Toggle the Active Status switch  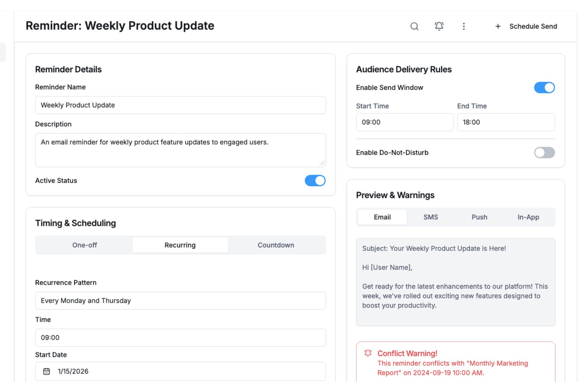[x=315, y=181]
